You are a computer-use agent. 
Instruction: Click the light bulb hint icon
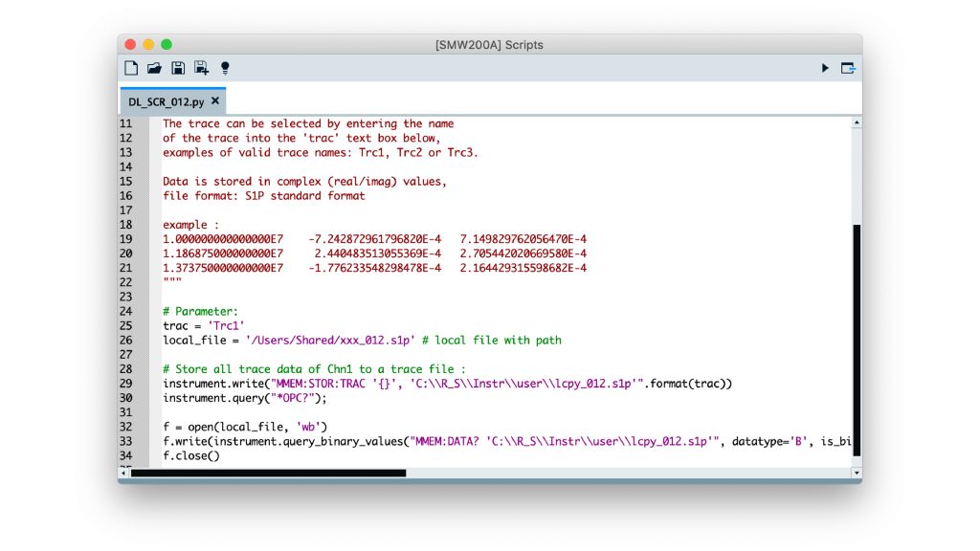[x=225, y=68]
